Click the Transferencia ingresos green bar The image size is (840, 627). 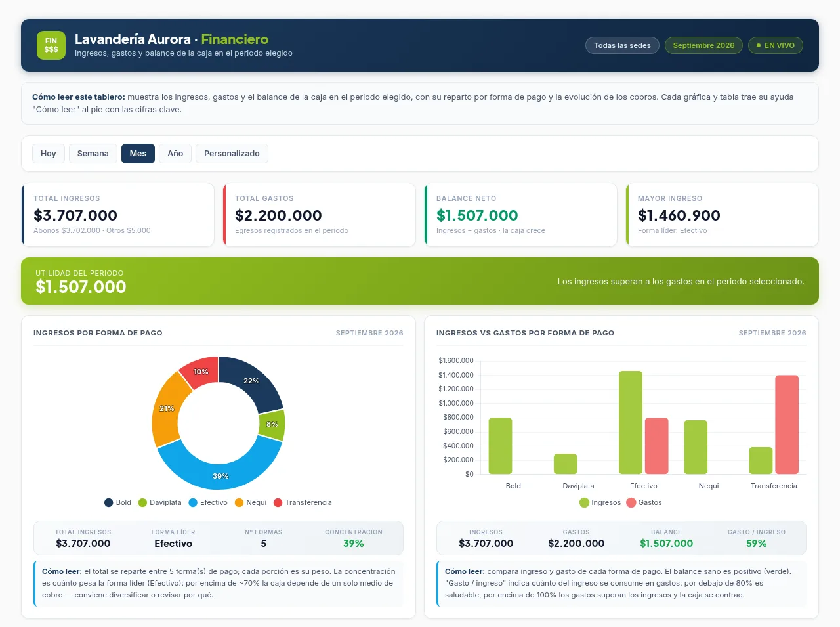click(761, 461)
